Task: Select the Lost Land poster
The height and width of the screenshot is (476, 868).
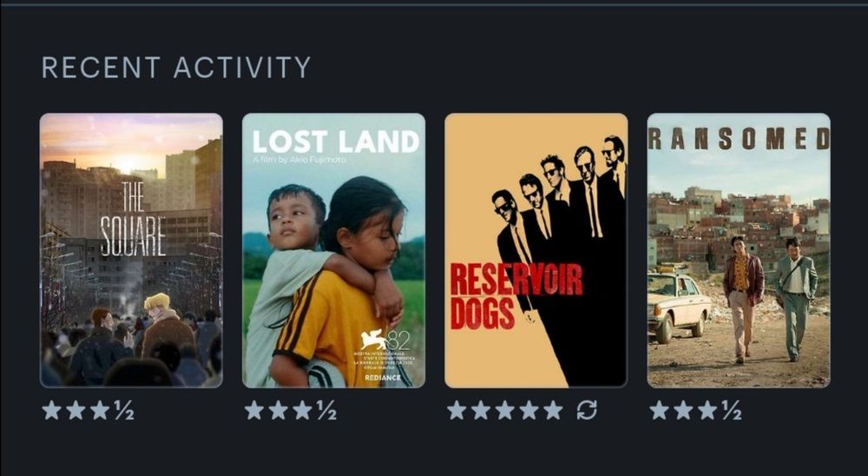Action: pos(334,250)
